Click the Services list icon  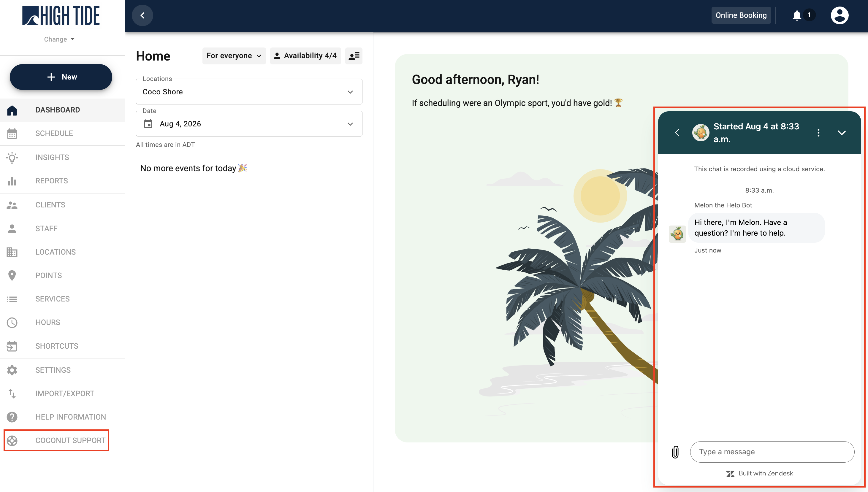(12, 299)
